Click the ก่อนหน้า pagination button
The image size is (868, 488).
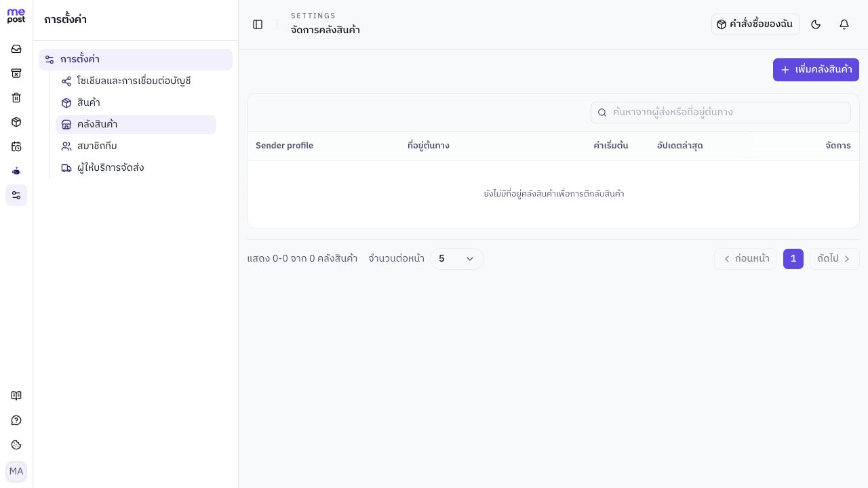(x=745, y=259)
